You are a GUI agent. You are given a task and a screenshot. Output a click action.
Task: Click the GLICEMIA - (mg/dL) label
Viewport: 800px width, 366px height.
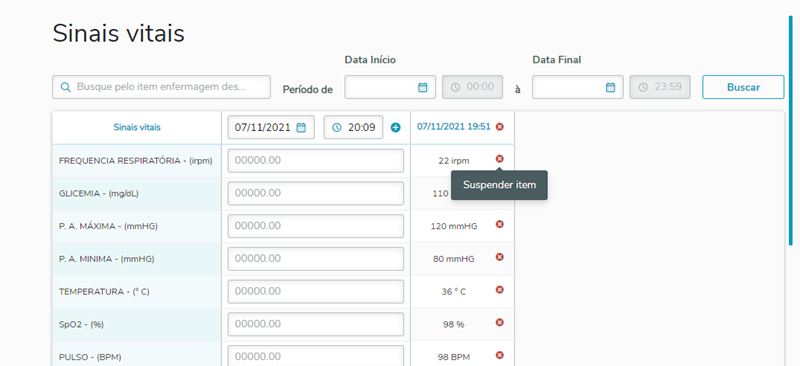tap(98, 193)
